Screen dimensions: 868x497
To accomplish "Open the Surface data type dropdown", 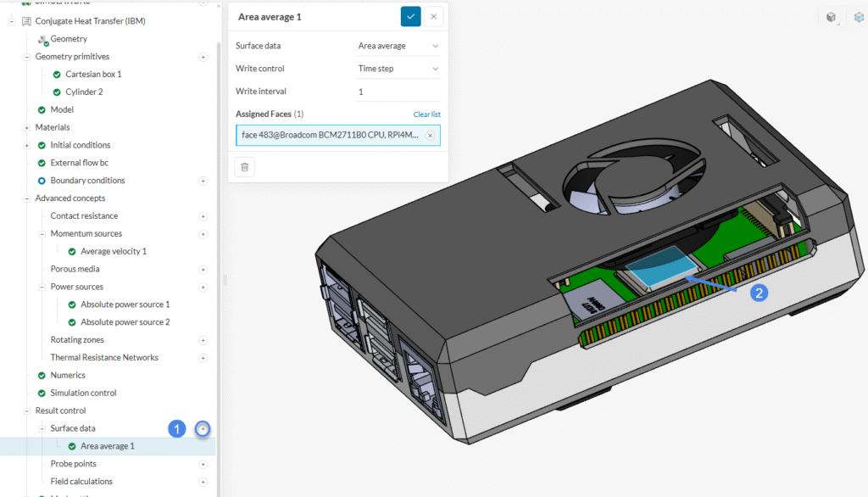I will point(398,46).
